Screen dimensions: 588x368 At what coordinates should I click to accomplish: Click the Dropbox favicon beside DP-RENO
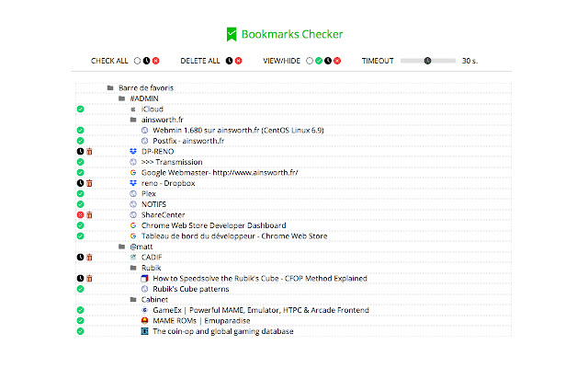pos(133,151)
